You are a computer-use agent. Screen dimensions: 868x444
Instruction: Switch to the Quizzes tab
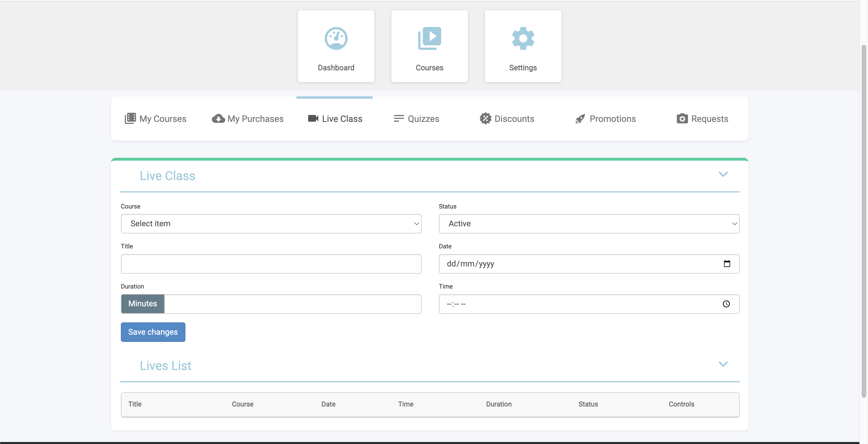click(416, 119)
